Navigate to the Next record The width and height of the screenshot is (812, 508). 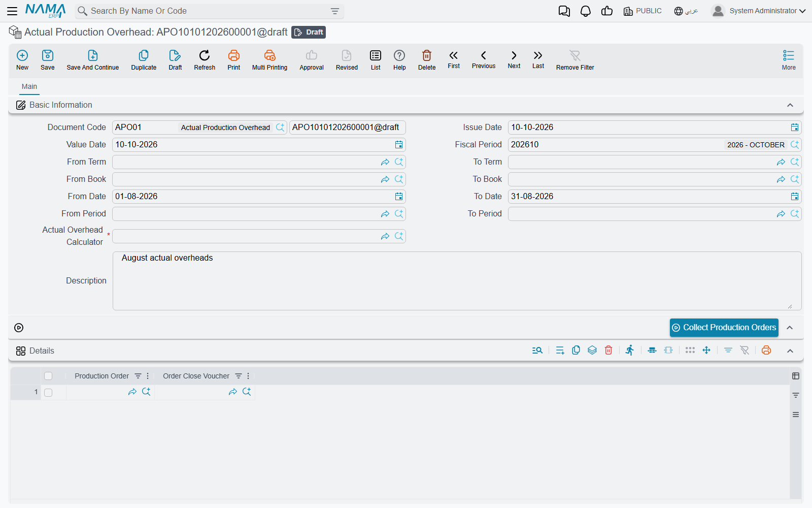[514, 55]
